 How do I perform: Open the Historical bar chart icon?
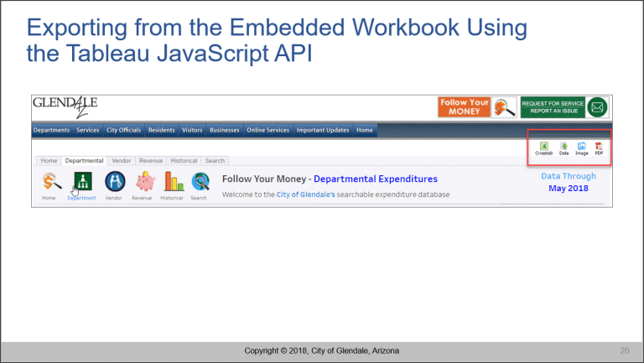(x=173, y=181)
